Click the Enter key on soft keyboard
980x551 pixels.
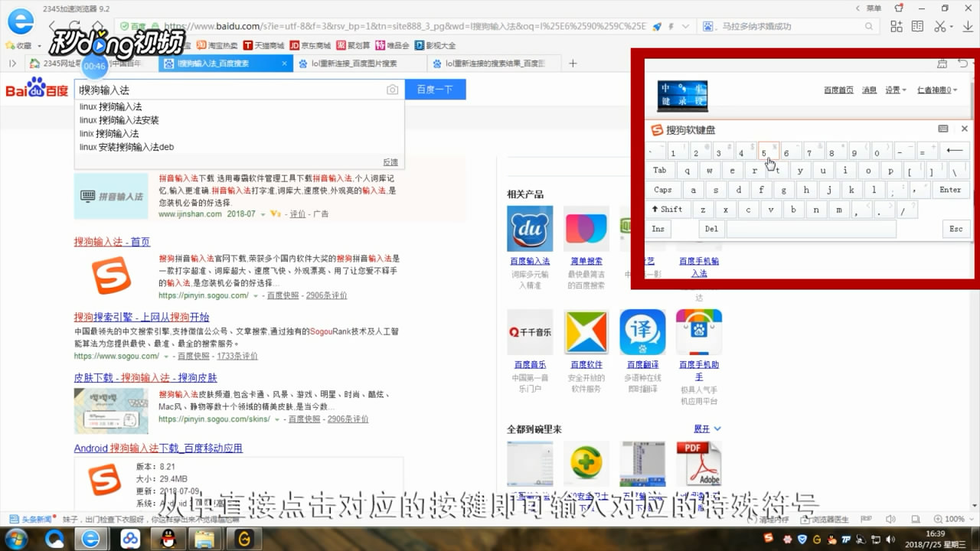click(951, 190)
